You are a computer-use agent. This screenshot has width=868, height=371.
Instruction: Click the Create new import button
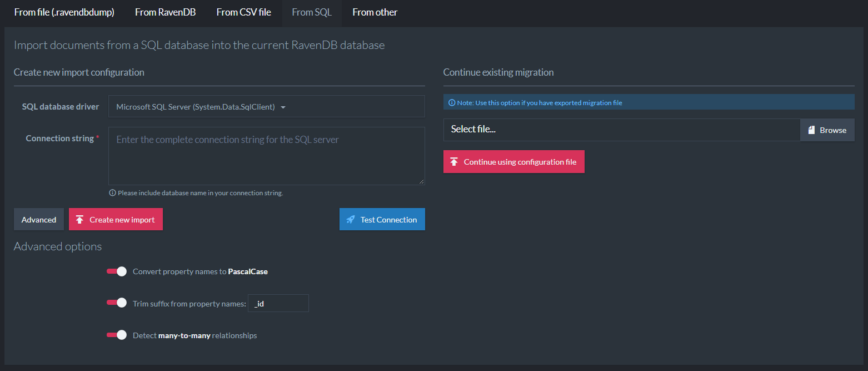pos(116,219)
